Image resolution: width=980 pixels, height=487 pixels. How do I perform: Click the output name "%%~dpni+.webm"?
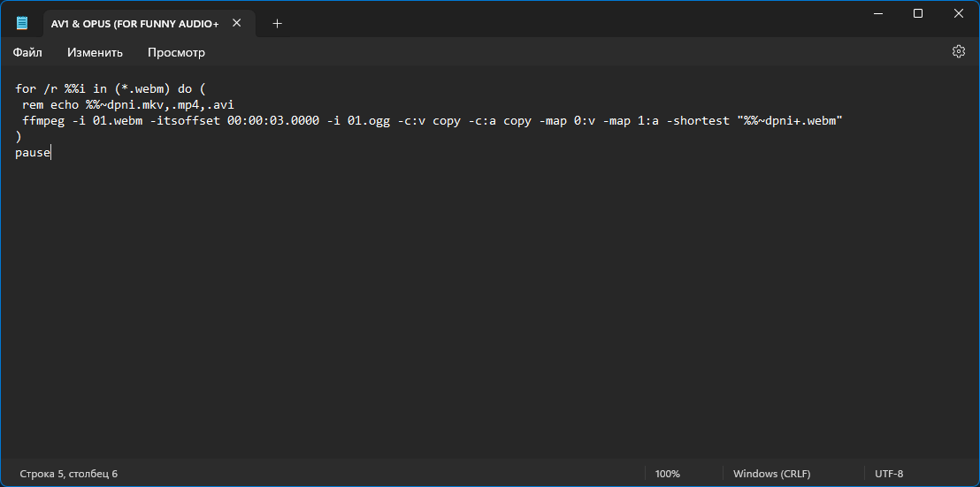(x=790, y=120)
